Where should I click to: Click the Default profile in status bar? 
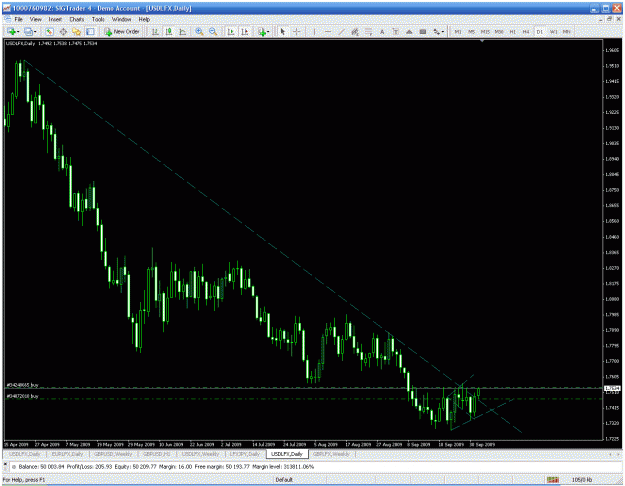point(284,480)
